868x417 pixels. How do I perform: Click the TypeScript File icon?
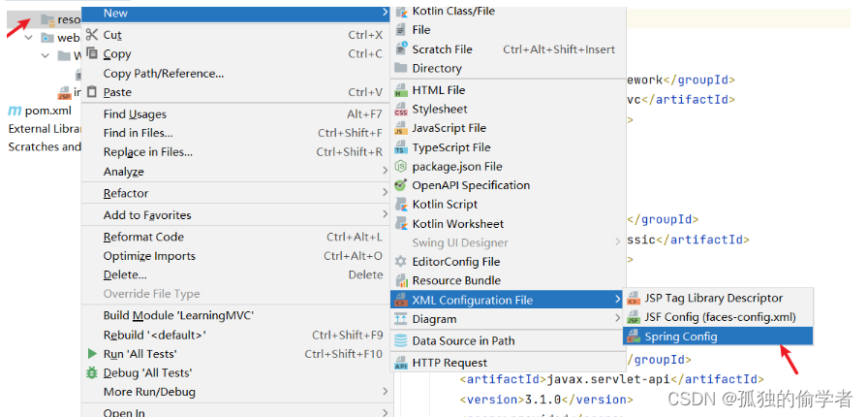tap(401, 147)
